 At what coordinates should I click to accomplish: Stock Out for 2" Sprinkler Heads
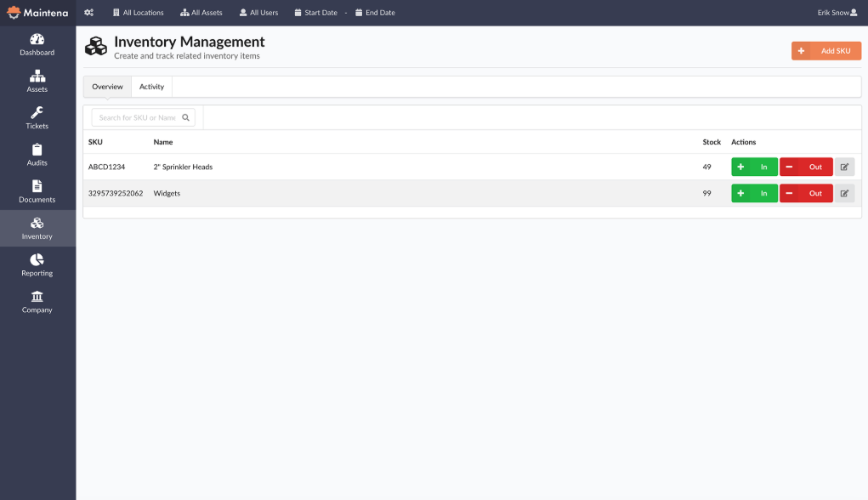[806, 167]
